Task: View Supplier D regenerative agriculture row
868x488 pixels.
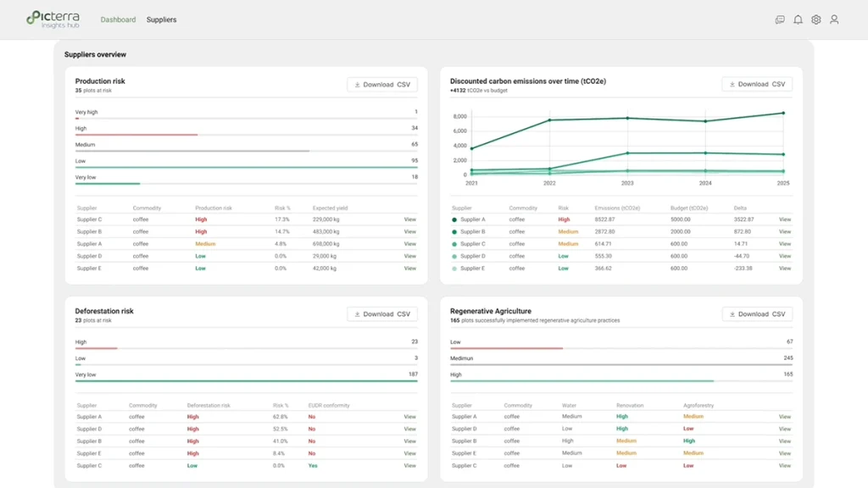Action: (784, 429)
